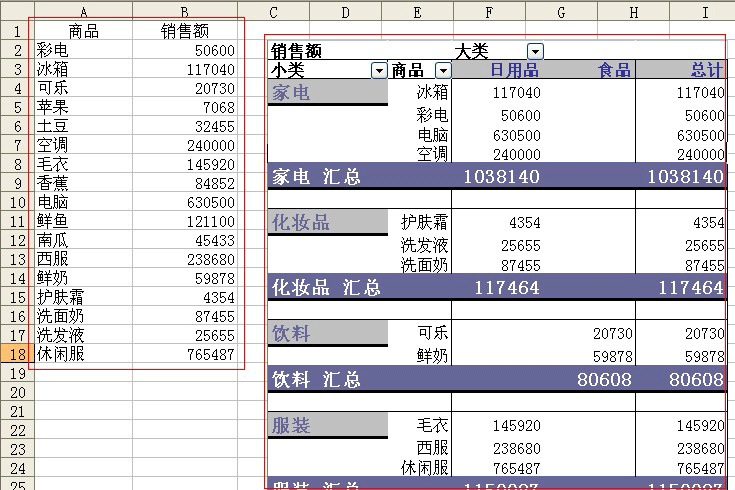Click the 可乐 item in pivot table
The image size is (735, 490).
point(433,333)
